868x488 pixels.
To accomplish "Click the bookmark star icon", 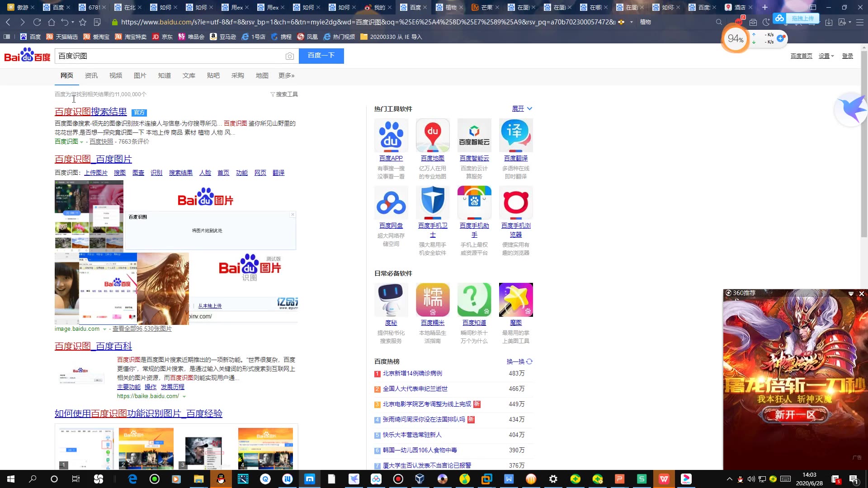I will 83,22.
